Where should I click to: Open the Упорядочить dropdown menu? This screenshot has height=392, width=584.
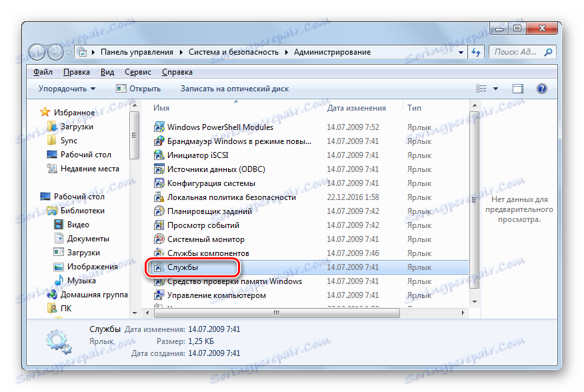tap(67, 89)
